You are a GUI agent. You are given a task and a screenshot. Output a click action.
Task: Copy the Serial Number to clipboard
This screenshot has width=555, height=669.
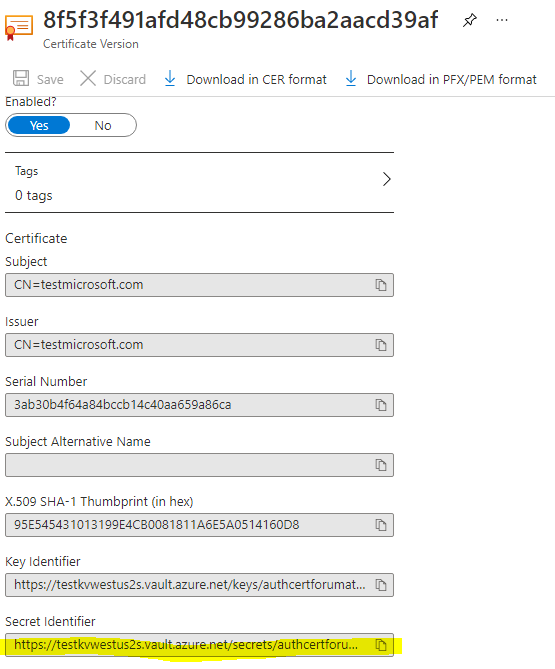coord(381,405)
